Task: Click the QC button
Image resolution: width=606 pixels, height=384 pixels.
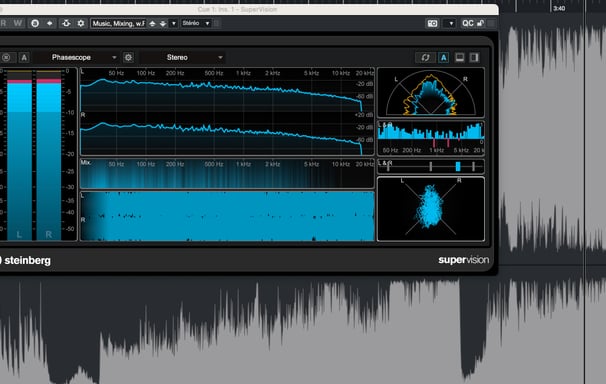Action: click(x=468, y=24)
